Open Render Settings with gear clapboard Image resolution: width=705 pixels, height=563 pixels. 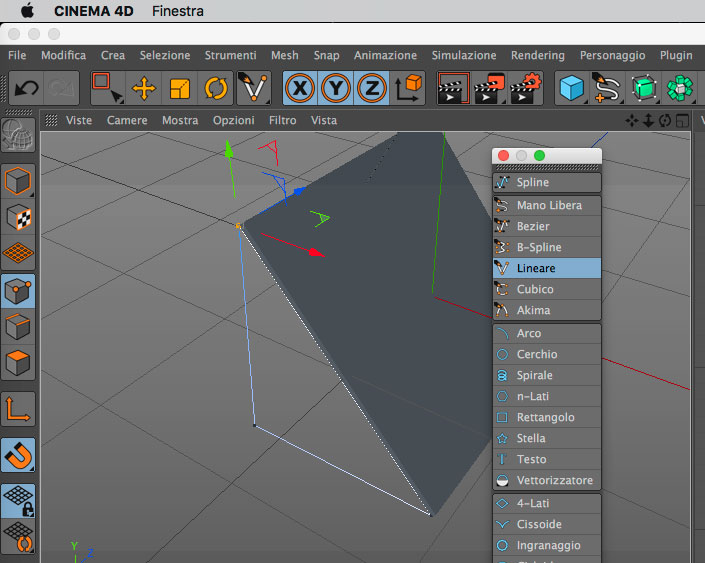coord(525,88)
